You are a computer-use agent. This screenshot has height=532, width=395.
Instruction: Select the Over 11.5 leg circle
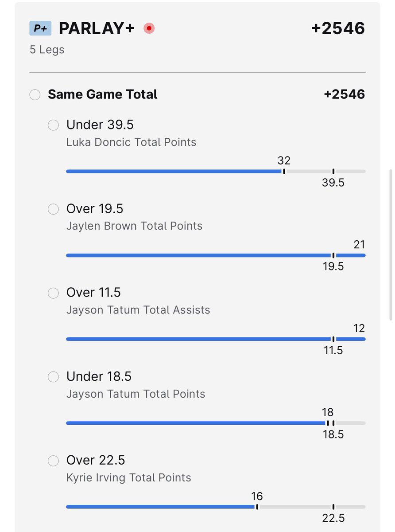click(53, 293)
